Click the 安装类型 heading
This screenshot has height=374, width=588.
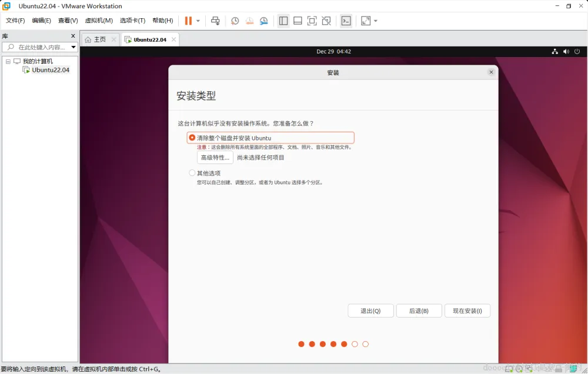point(196,96)
